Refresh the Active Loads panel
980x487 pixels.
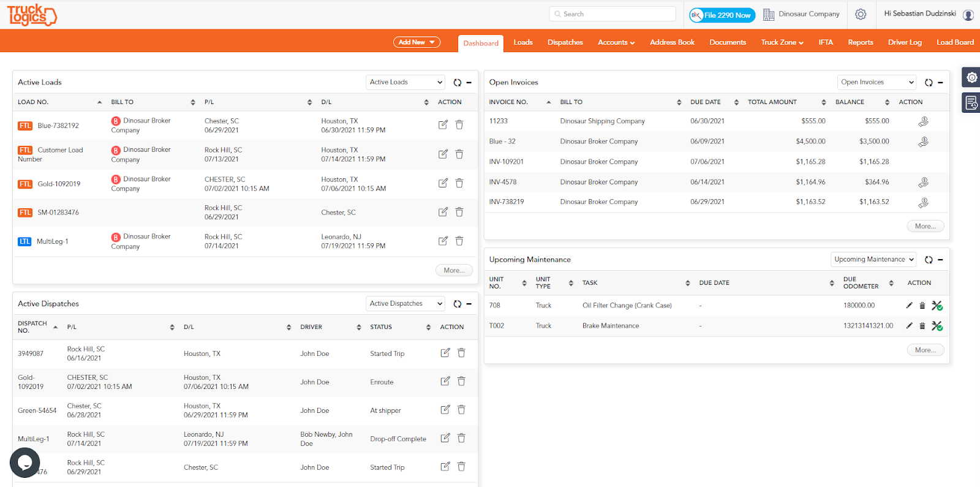coord(457,82)
